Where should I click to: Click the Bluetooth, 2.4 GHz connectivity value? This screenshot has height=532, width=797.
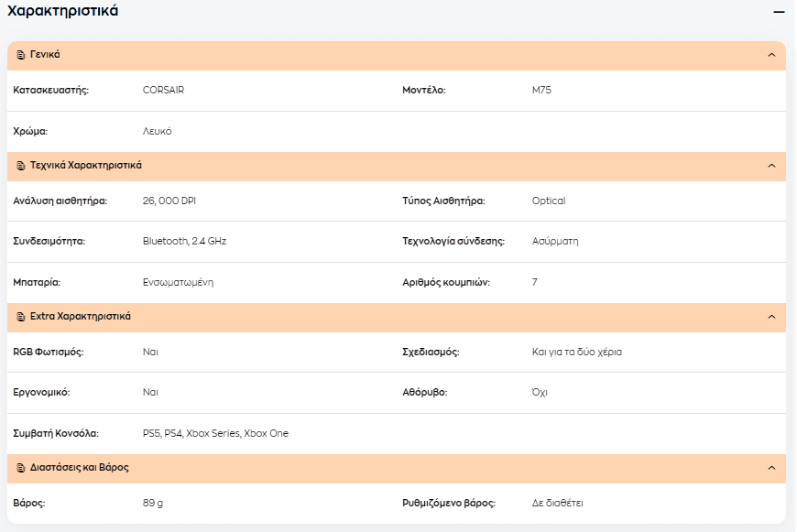pos(184,241)
